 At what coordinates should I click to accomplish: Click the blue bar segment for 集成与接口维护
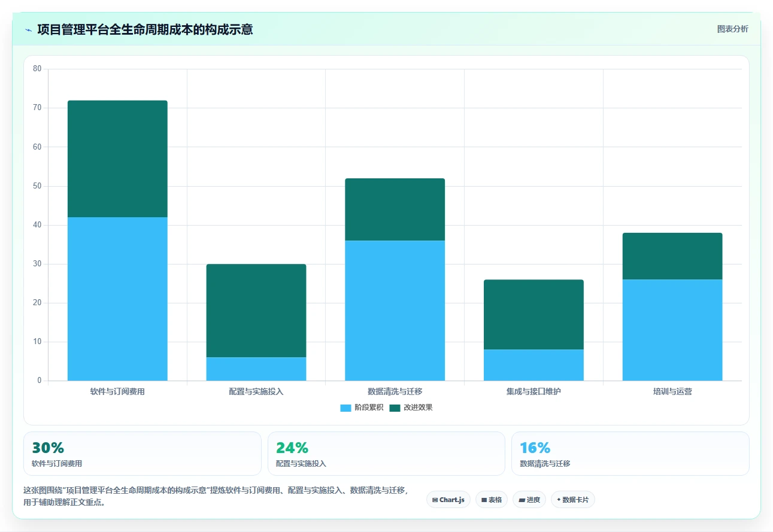pos(533,365)
